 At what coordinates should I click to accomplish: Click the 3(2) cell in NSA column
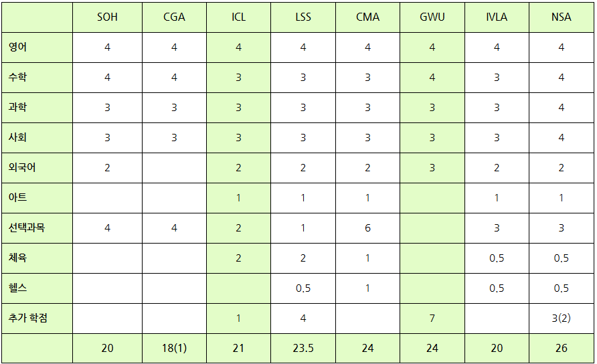coord(562,318)
